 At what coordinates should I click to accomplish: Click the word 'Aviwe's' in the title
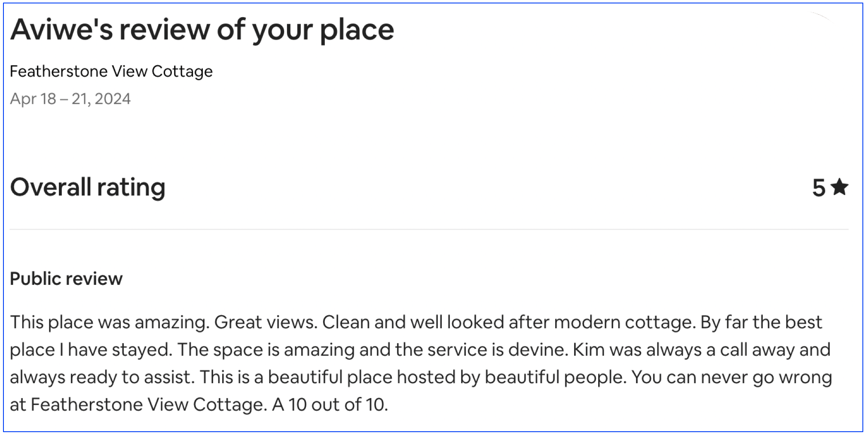point(62,30)
